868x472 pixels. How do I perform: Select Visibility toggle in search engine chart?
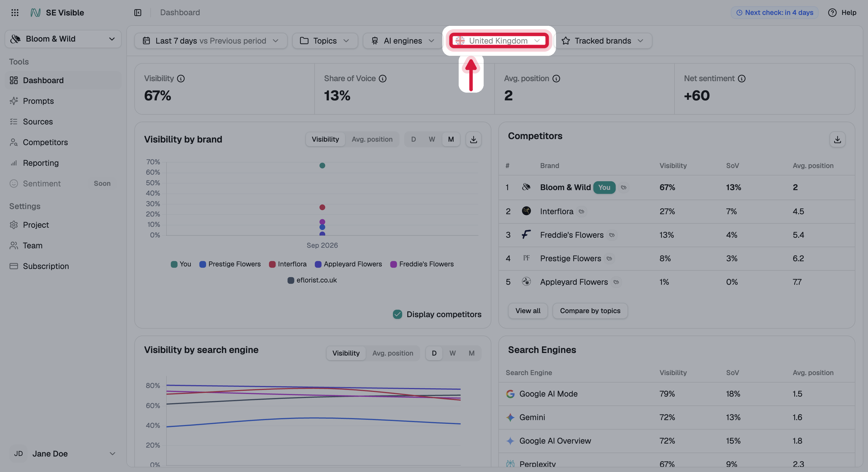[346, 353]
